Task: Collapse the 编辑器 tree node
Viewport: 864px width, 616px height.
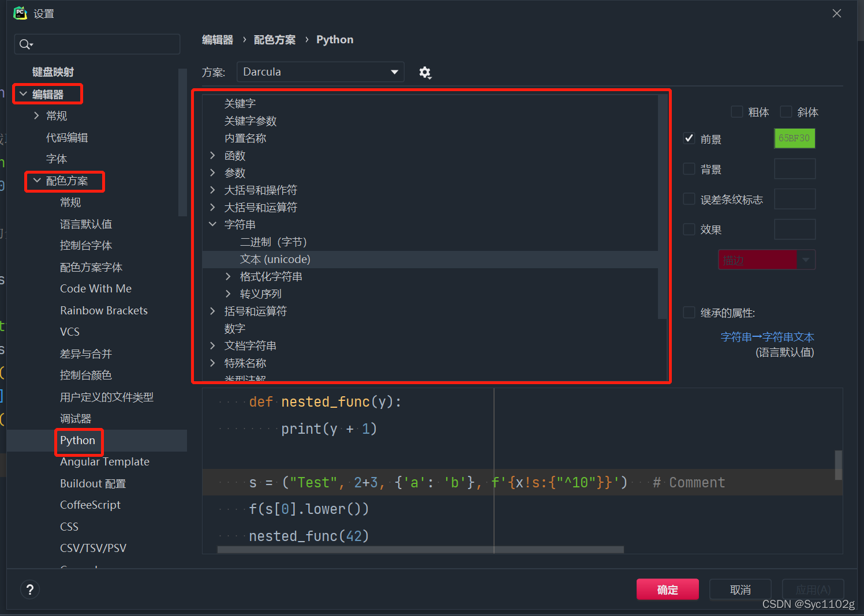Action: (x=24, y=93)
